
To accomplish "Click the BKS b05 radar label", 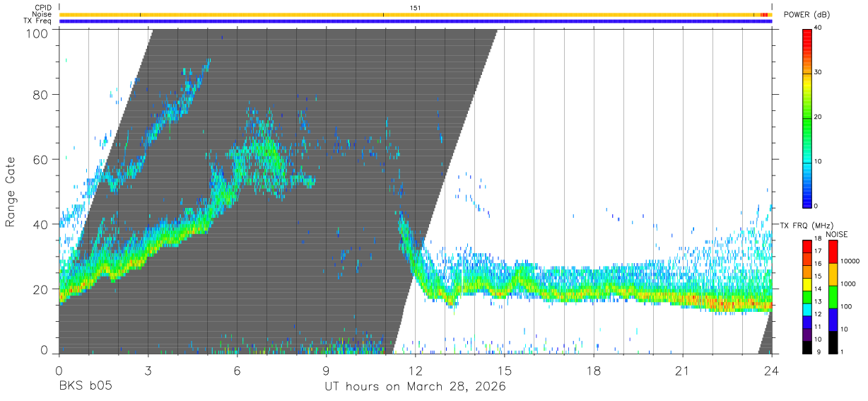I will [x=85, y=387].
